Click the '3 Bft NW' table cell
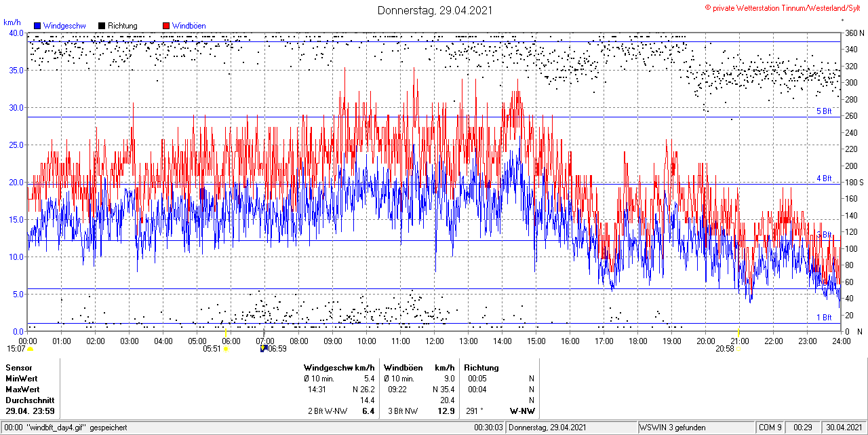Viewport: 868px width, 435px height. click(x=403, y=411)
